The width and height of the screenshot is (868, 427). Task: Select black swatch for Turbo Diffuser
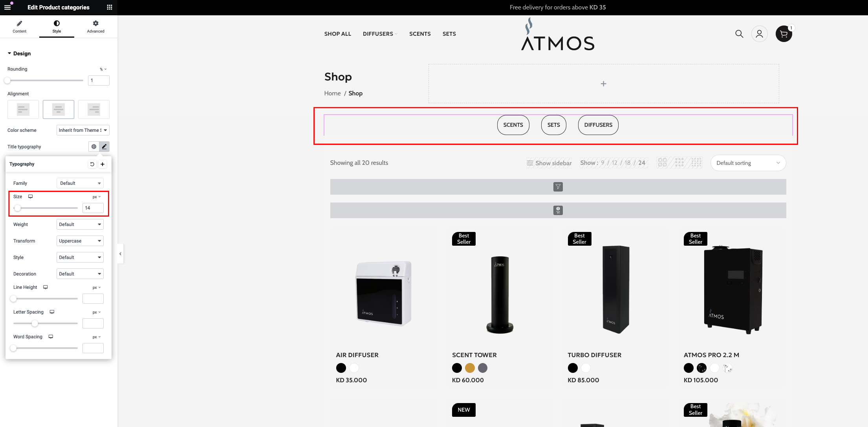[573, 368]
